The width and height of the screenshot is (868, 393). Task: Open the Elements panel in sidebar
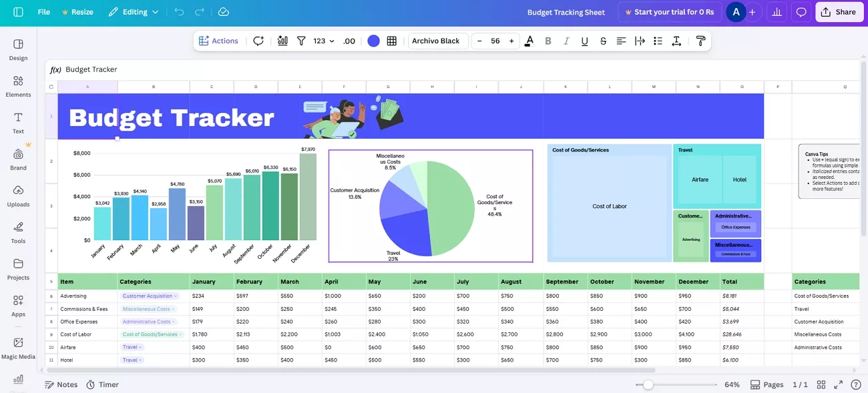click(x=18, y=86)
